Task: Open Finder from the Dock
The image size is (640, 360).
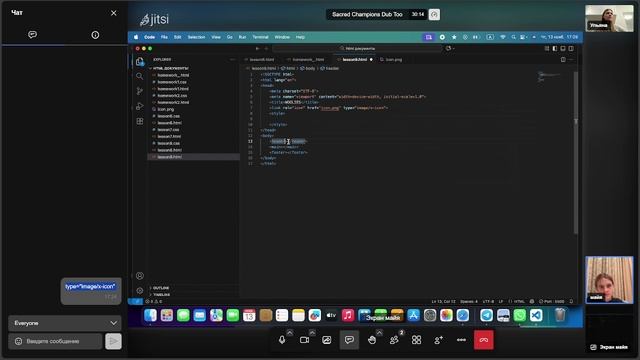Action: click(x=150, y=316)
